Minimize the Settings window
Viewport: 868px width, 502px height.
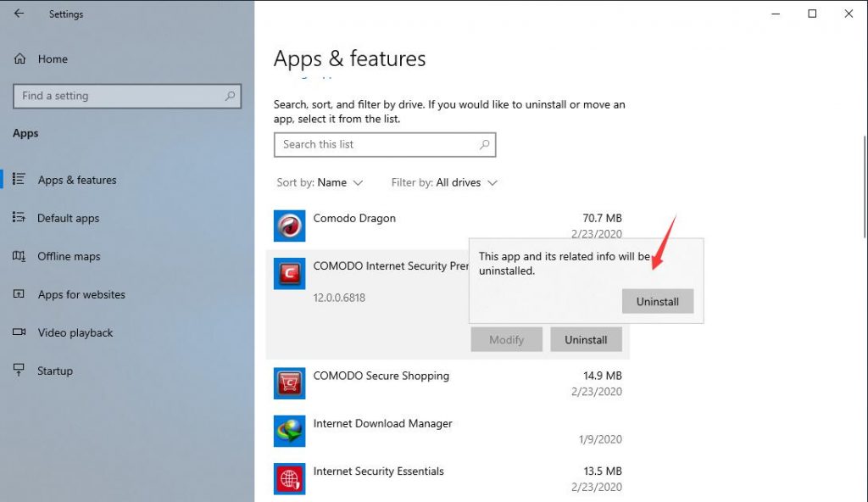(x=776, y=14)
